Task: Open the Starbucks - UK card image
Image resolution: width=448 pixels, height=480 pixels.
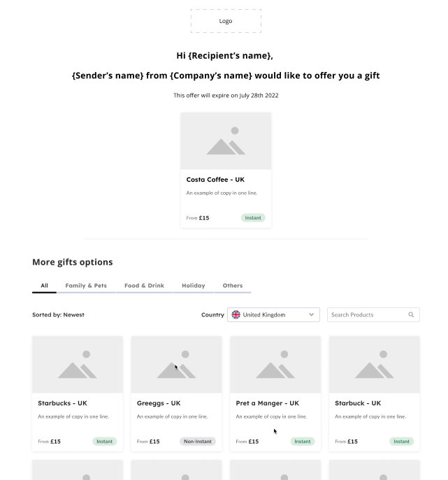Action: tap(78, 365)
